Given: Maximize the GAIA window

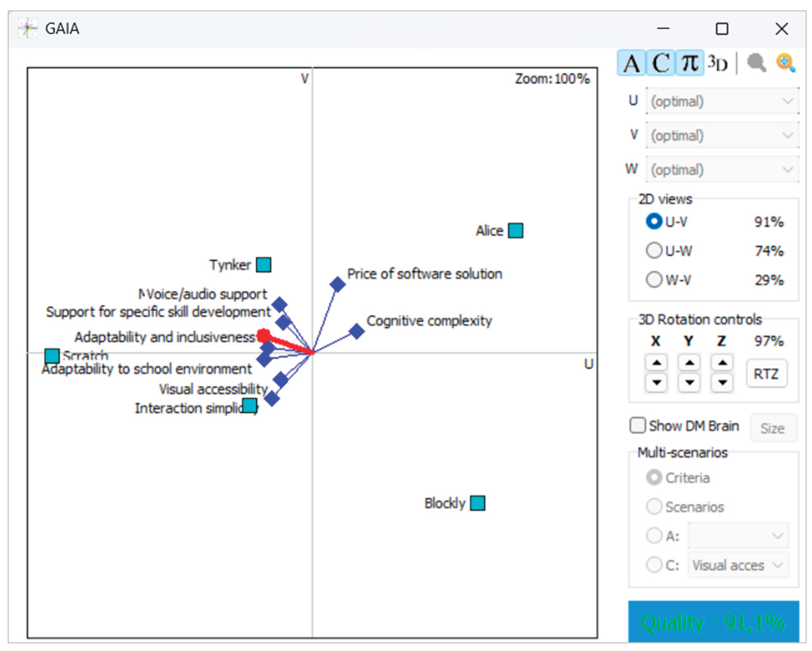Looking at the screenshot, I should coord(722,29).
